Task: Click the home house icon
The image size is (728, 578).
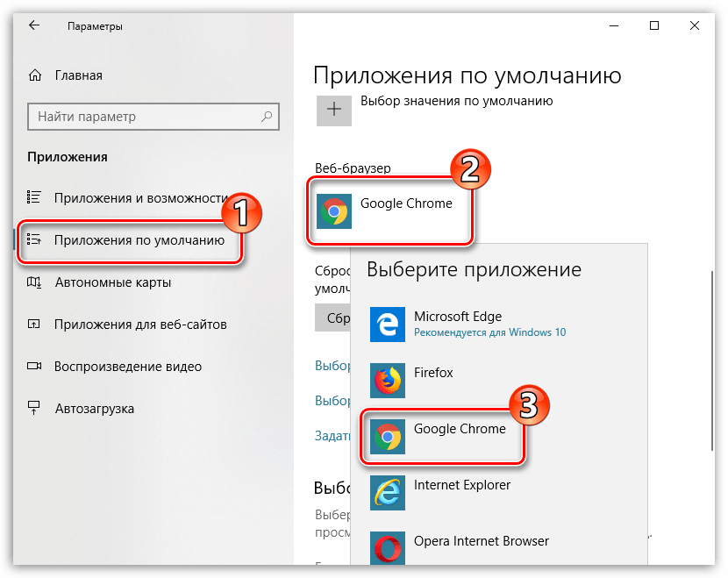Action: coord(35,75)
